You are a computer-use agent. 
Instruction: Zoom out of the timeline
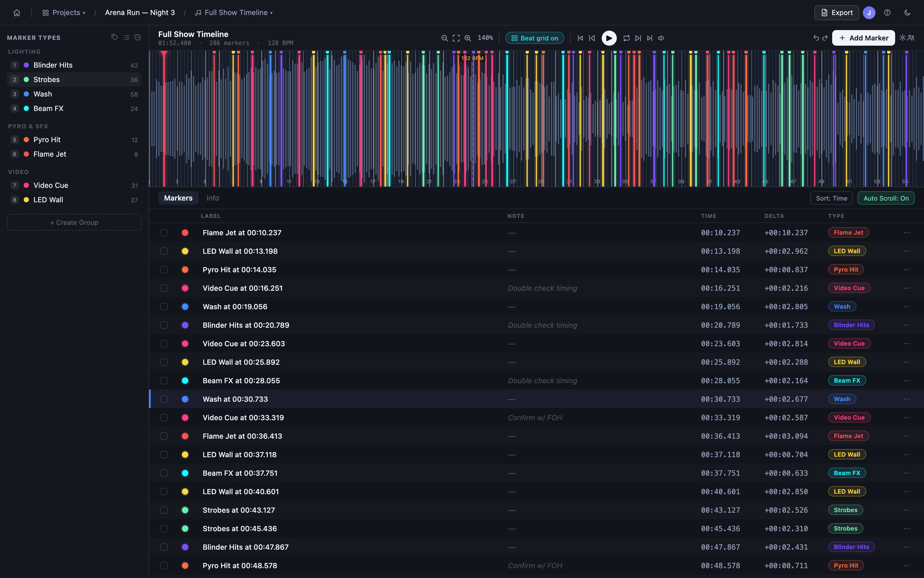click(444, 38)
